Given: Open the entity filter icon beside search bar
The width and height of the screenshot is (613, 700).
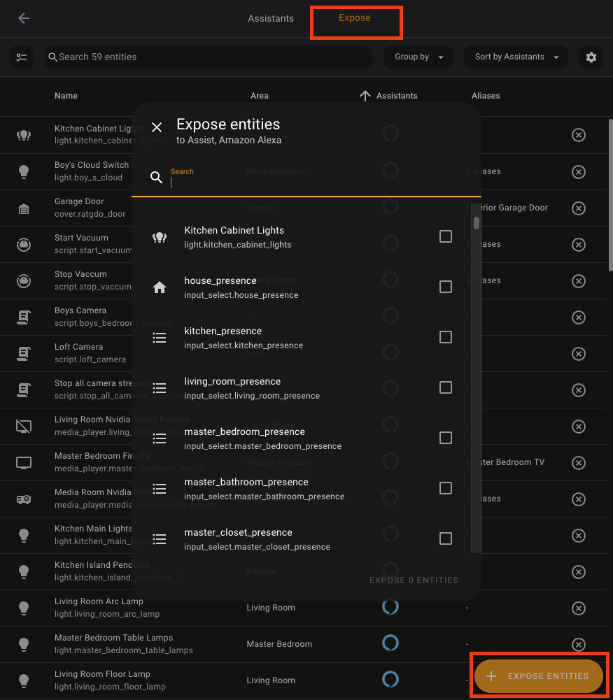Looking at the screenshot, I should pos(21,57).
